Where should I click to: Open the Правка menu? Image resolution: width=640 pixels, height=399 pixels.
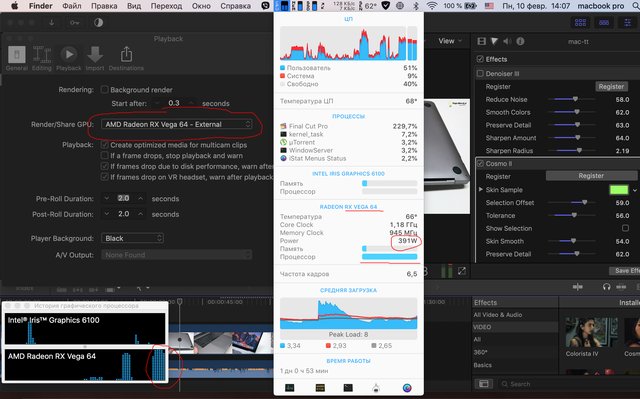pos(104,6)
